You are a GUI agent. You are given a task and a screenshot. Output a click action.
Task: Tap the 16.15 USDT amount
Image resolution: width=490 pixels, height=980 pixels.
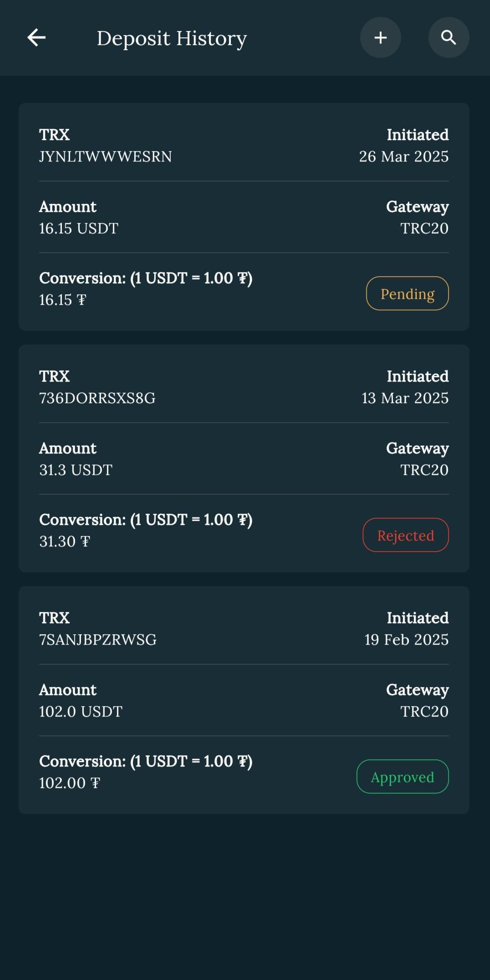click(x=78, y=228)
